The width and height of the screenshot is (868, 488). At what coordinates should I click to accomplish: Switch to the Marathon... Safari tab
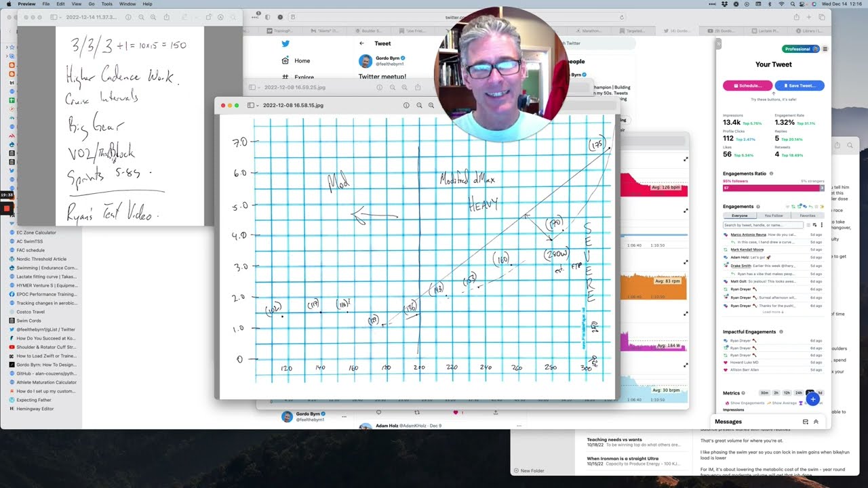coord(591,31)
